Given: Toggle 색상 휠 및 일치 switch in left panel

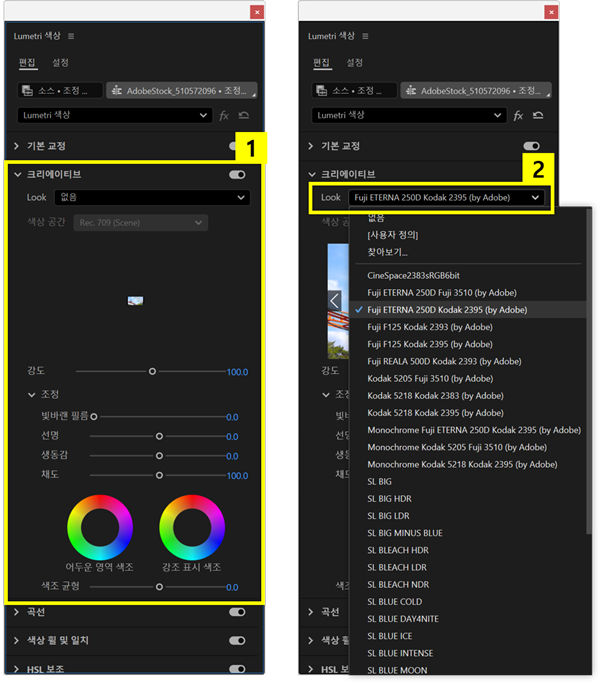Looking at the screenshot, I should coord(237,641).
